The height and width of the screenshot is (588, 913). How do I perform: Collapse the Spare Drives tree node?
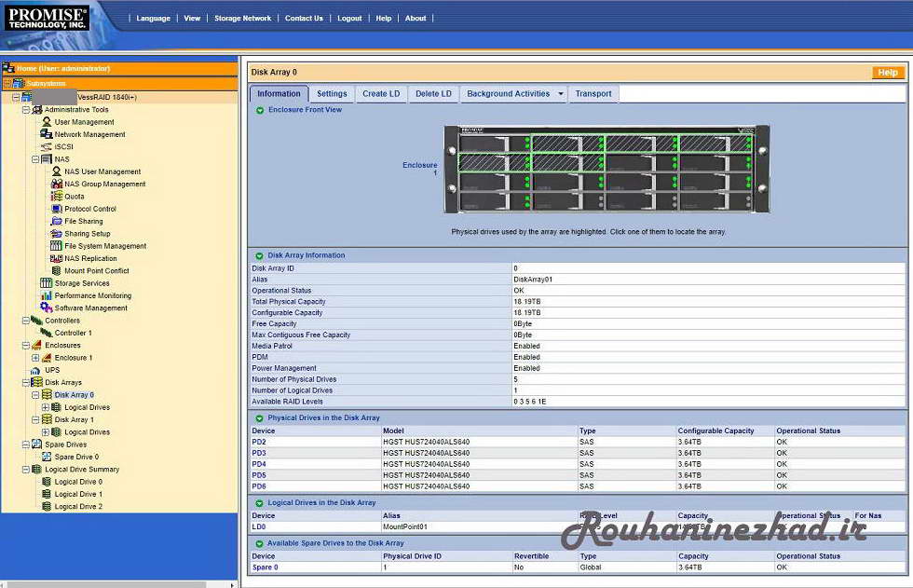pos(26,444)
